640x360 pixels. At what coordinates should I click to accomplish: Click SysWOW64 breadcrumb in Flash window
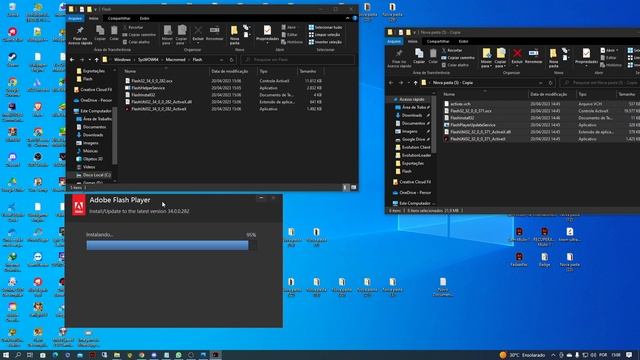pos(148,60)
